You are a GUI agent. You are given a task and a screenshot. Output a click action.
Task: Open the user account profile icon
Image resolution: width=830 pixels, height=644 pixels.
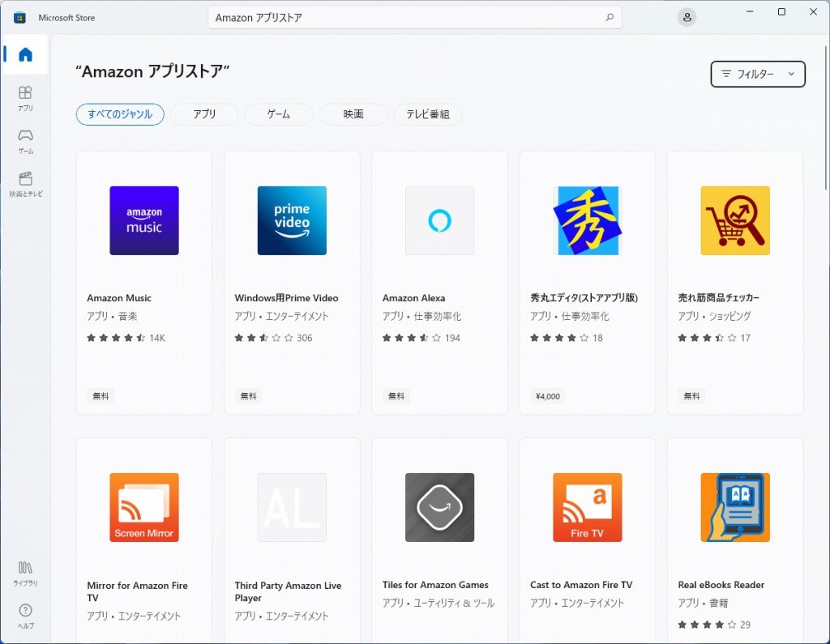point(687,18)
